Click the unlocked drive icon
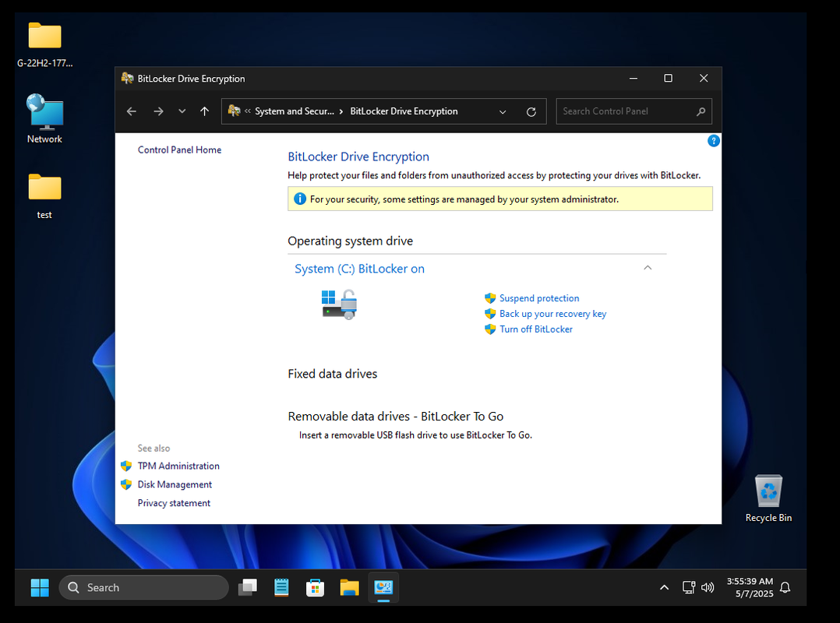Viewport: 840px width, 623px height. coord(339,304)
